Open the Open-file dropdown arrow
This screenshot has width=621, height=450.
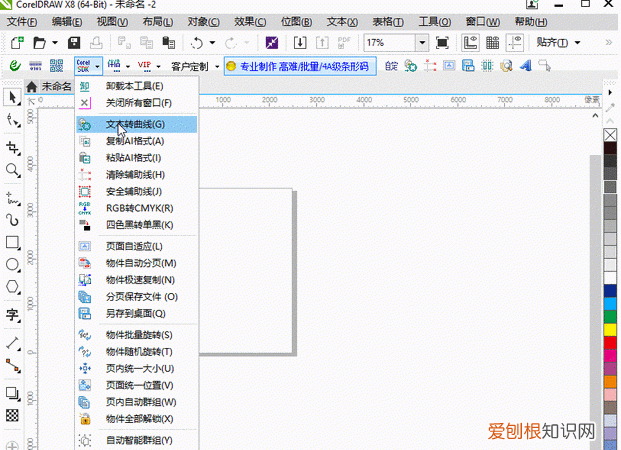(x=55, y=42)
